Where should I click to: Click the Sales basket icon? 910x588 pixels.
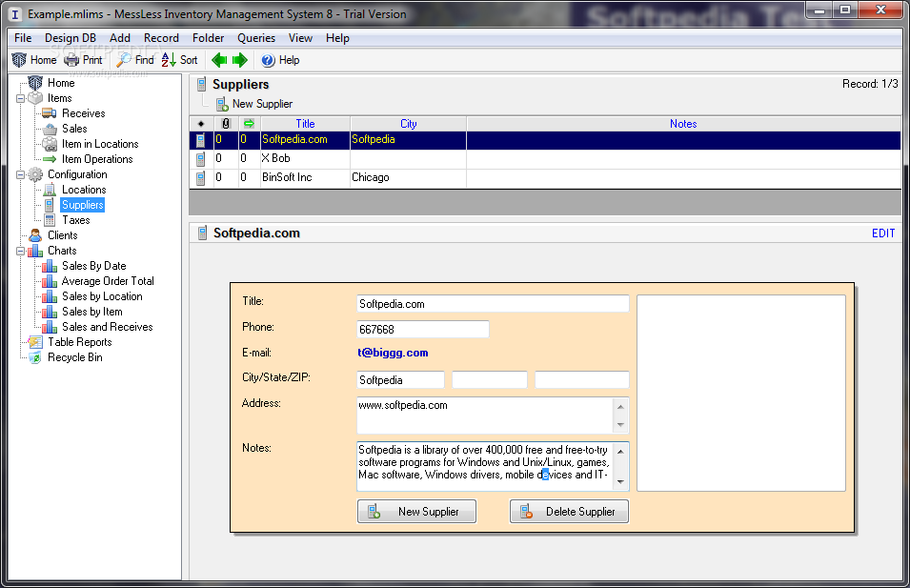50,129
